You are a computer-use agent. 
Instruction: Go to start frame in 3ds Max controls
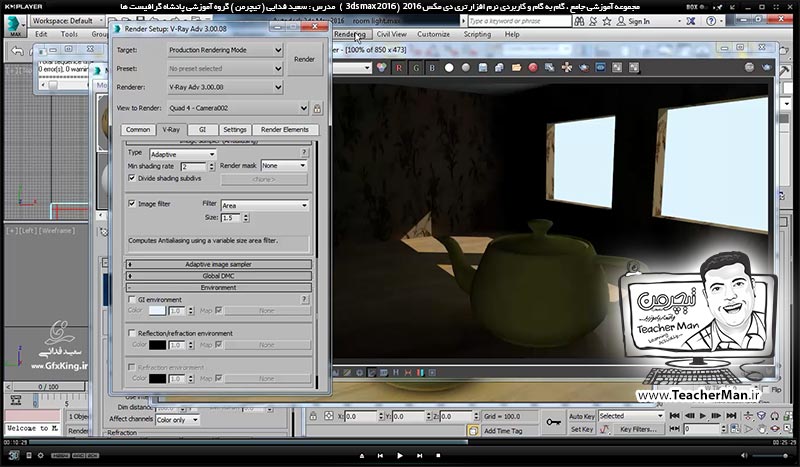coord(674,416)
